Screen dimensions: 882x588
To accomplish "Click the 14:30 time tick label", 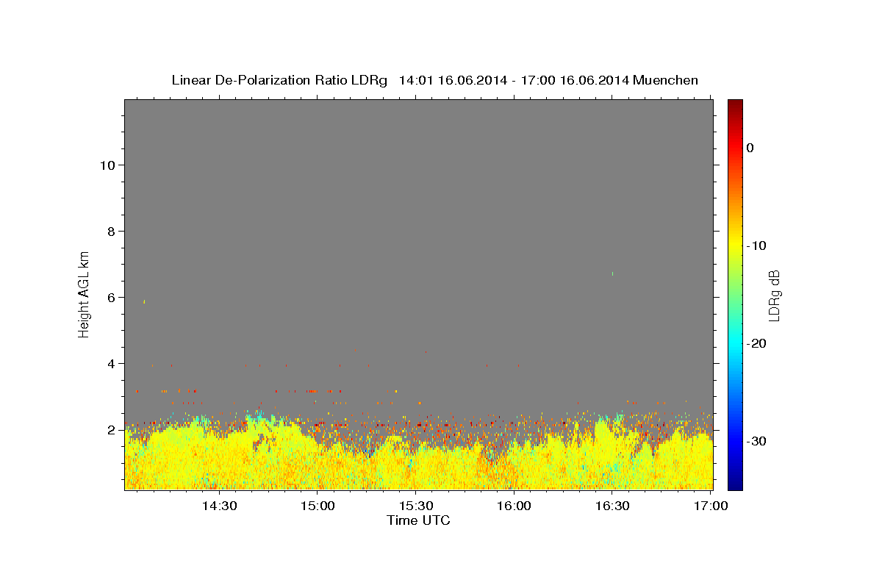I will [x=219, y=506].
